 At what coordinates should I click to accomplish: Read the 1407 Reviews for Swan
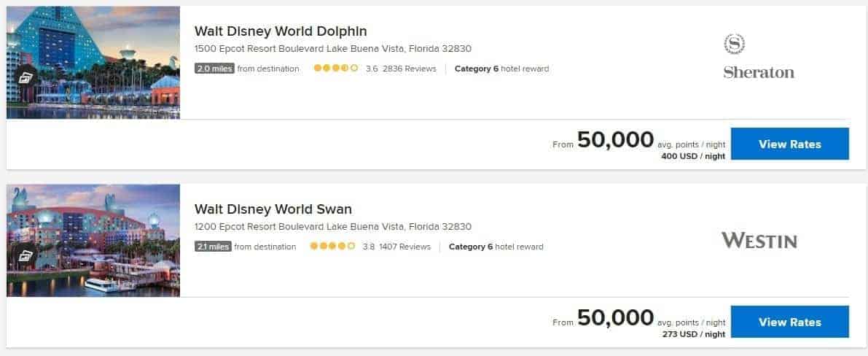[x=404, y=247]
